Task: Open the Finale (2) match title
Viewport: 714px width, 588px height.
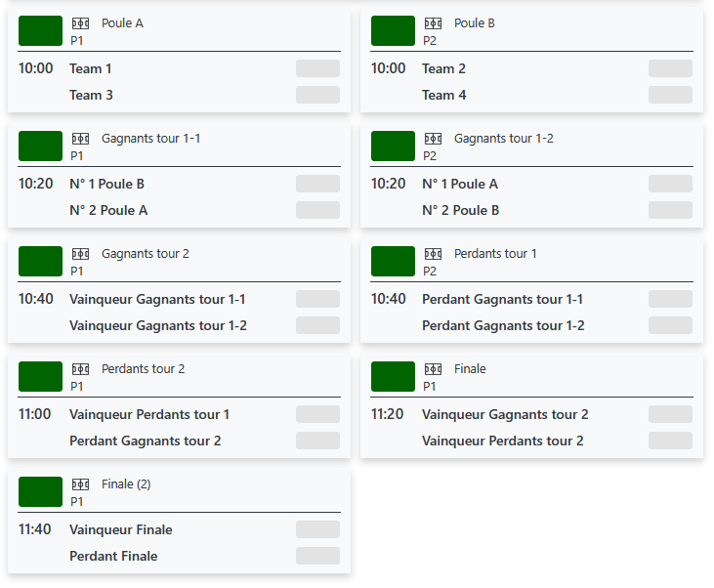Action: pos(126,484)
